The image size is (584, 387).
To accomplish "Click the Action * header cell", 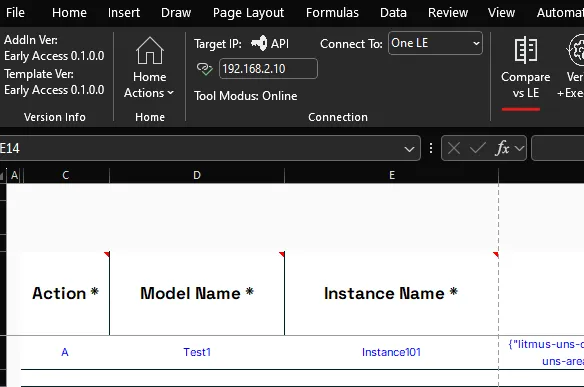I will [65, 294].
